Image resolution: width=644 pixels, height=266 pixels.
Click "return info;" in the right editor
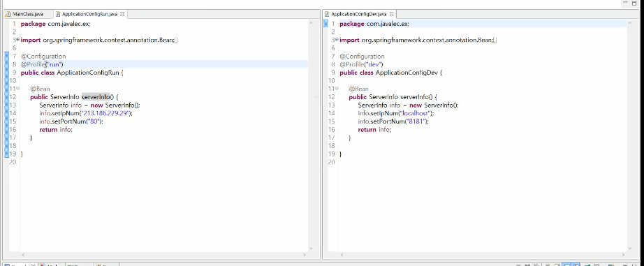click(374, 130)
